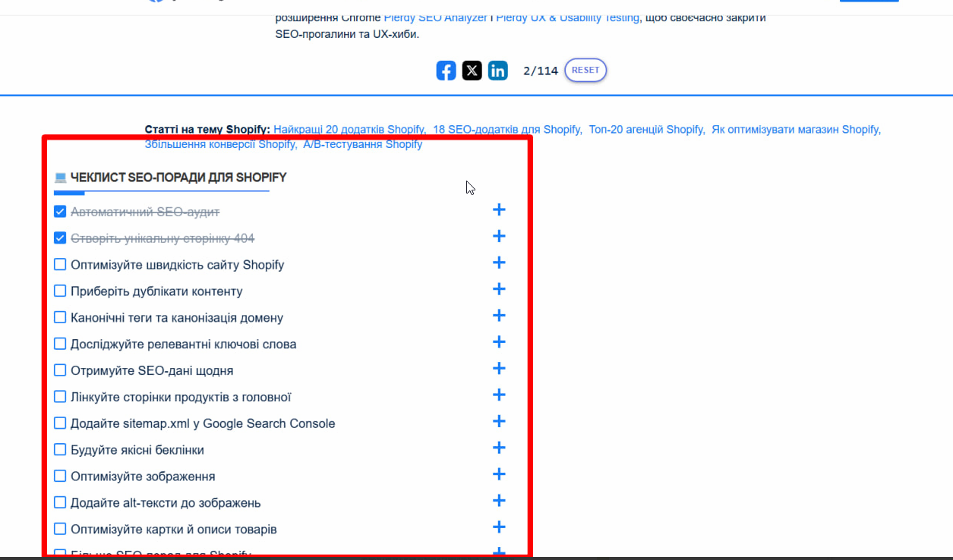The image size is (953, 560).
Task: Check 'Отримуйте SEO-дані щодня'
Action: 60,370
